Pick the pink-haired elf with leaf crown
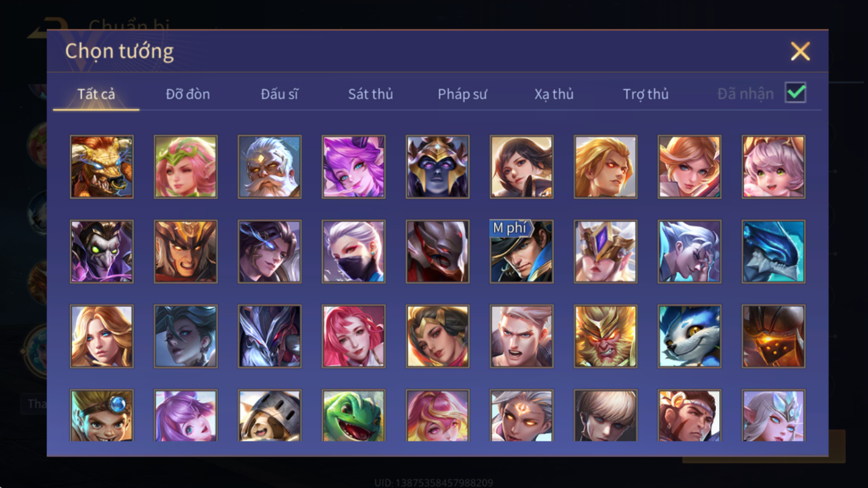 tap(186, 167)
